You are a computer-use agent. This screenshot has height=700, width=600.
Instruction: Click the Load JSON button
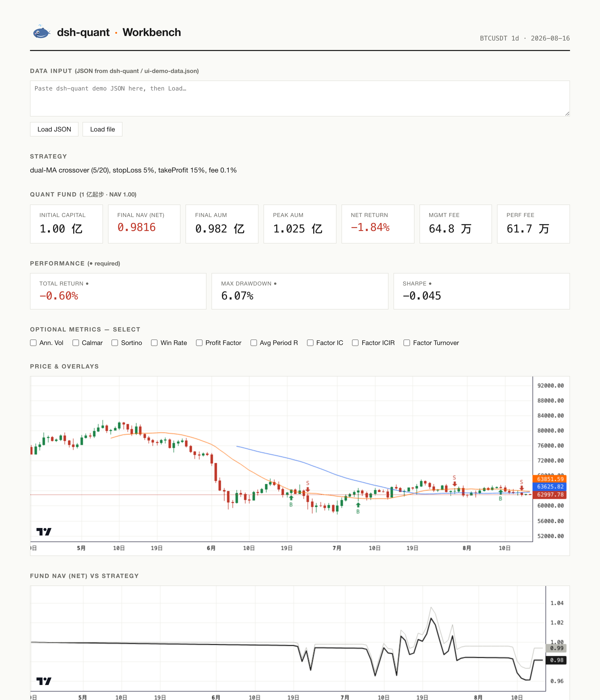(x=54, y=129)
